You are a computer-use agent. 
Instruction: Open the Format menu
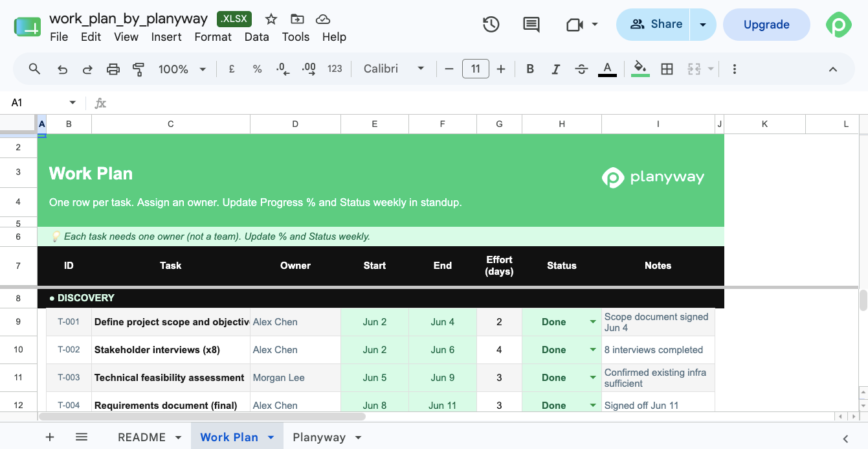(213, 37)
